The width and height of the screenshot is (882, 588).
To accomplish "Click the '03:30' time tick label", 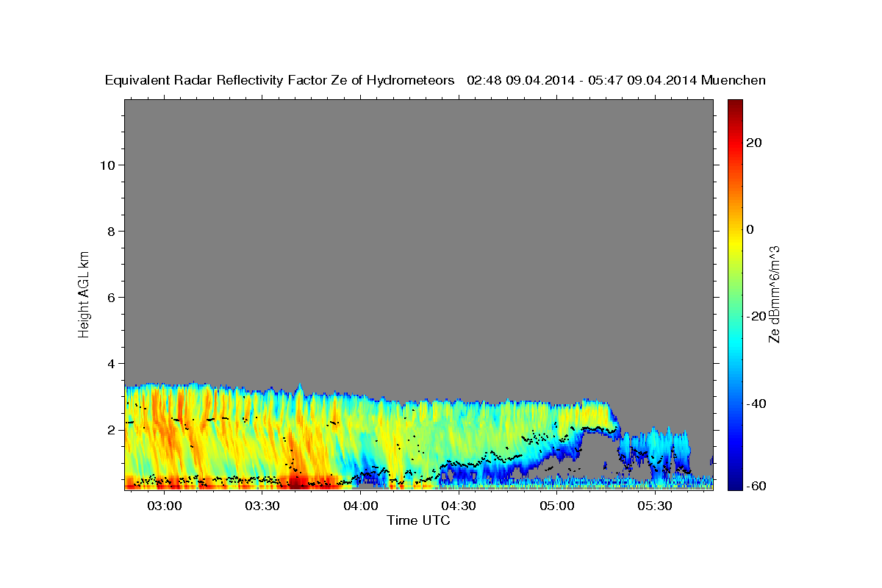I will point(262,506).
